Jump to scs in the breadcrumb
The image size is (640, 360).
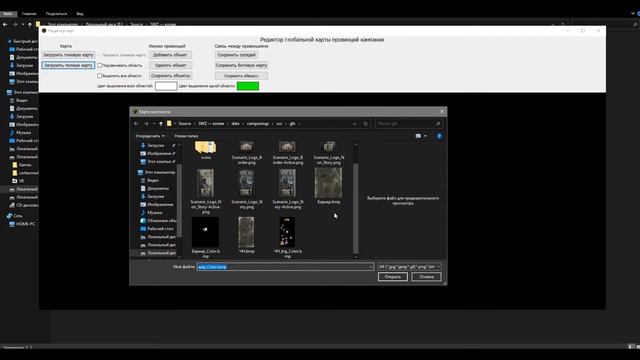coord(279,124)
